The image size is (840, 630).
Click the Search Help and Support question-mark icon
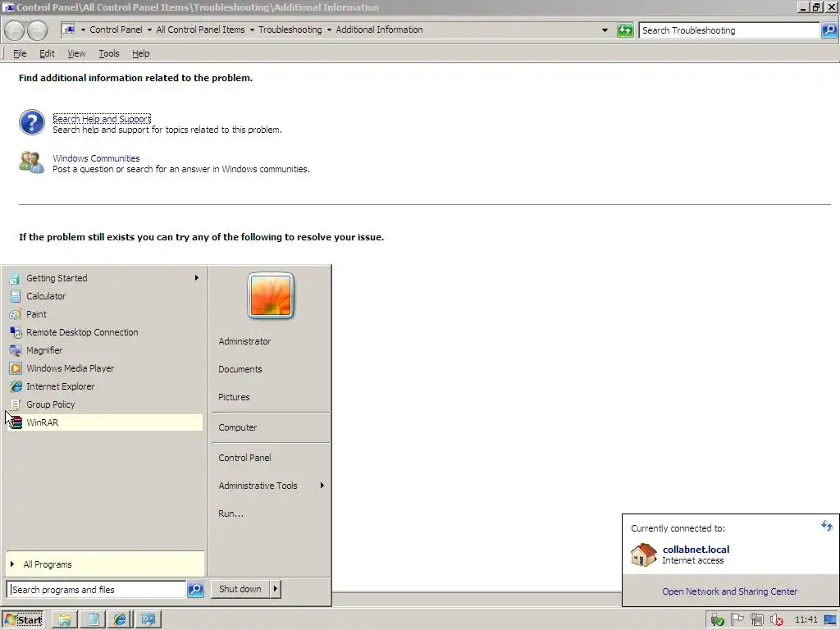32,122
